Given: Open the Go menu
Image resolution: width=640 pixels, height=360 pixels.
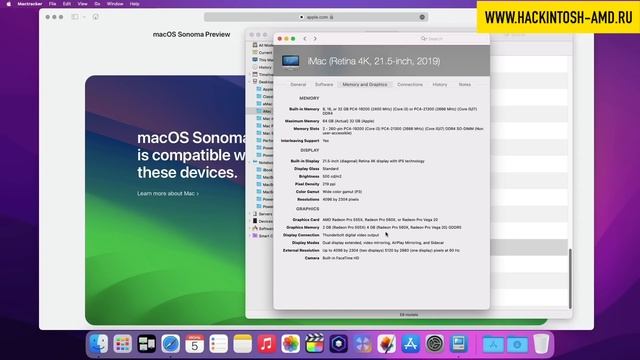Looking at the screenshot, I should coord(97,4).
